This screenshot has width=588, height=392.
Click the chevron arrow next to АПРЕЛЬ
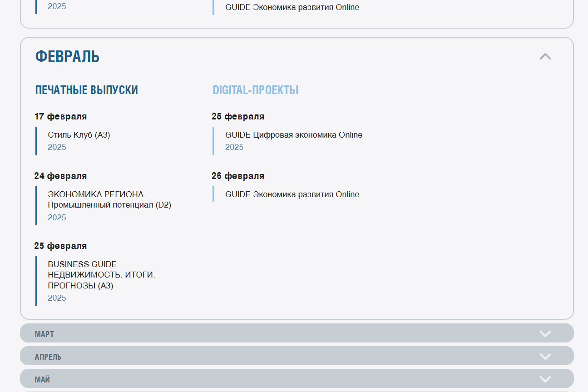coord(544,356)
